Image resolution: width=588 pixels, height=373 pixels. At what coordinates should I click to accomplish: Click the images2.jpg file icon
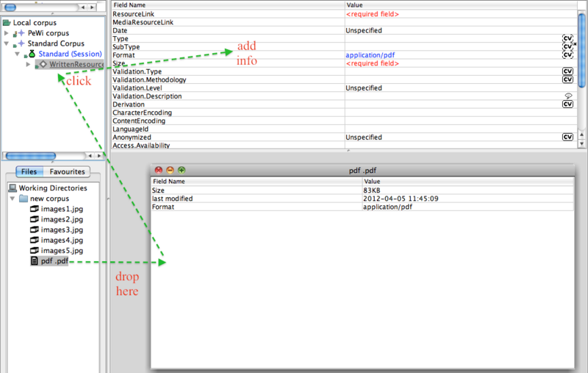pyautogui.click(x=34, y=219)
